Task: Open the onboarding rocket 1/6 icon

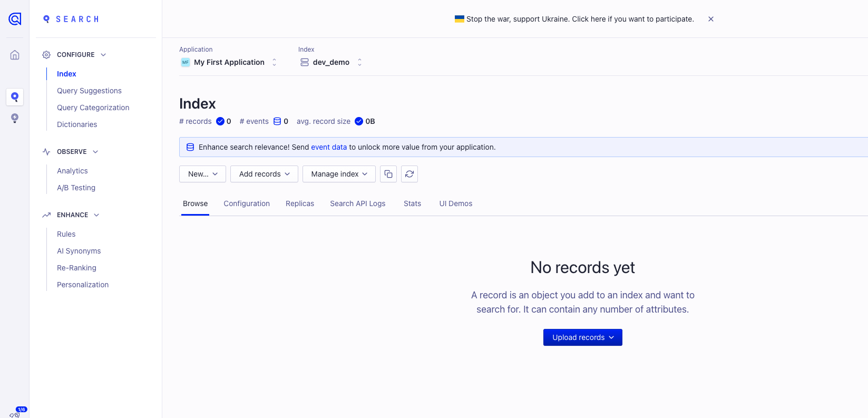Action: [x=17, y=413]
